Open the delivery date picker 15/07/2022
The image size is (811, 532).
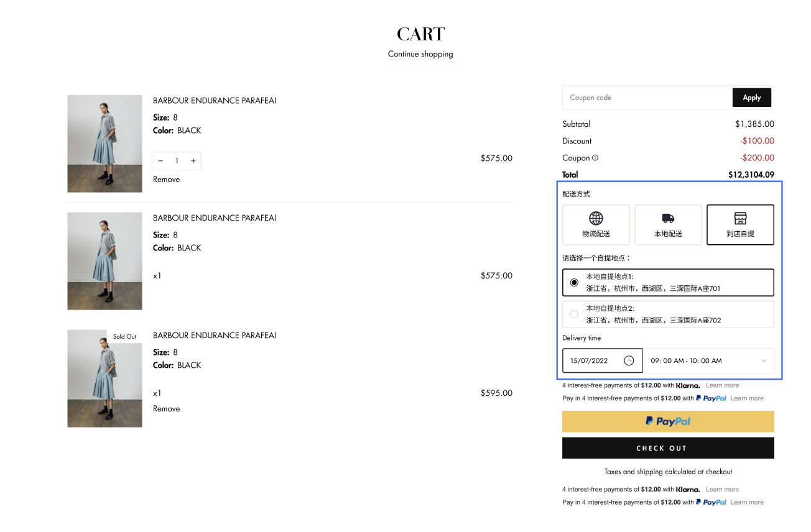602,360
